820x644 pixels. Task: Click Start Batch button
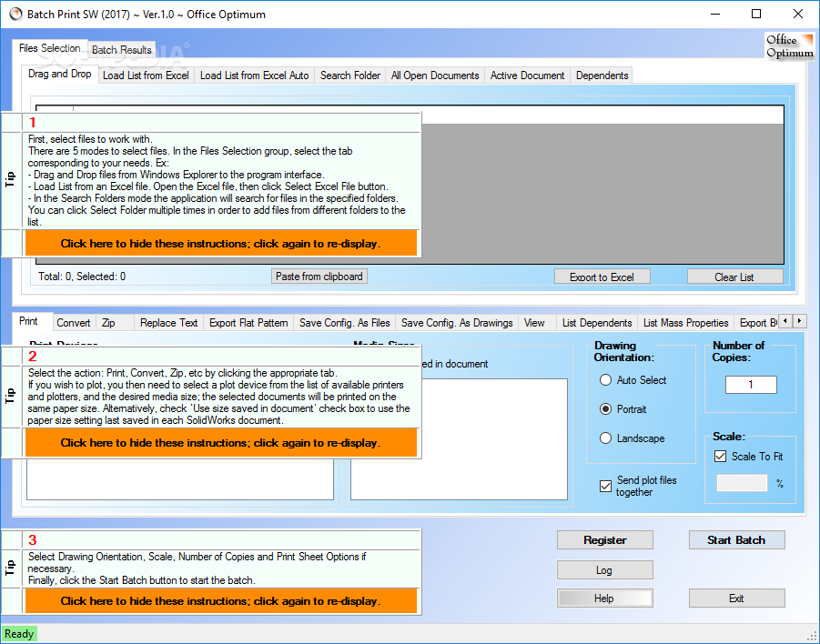click(736, 540)
